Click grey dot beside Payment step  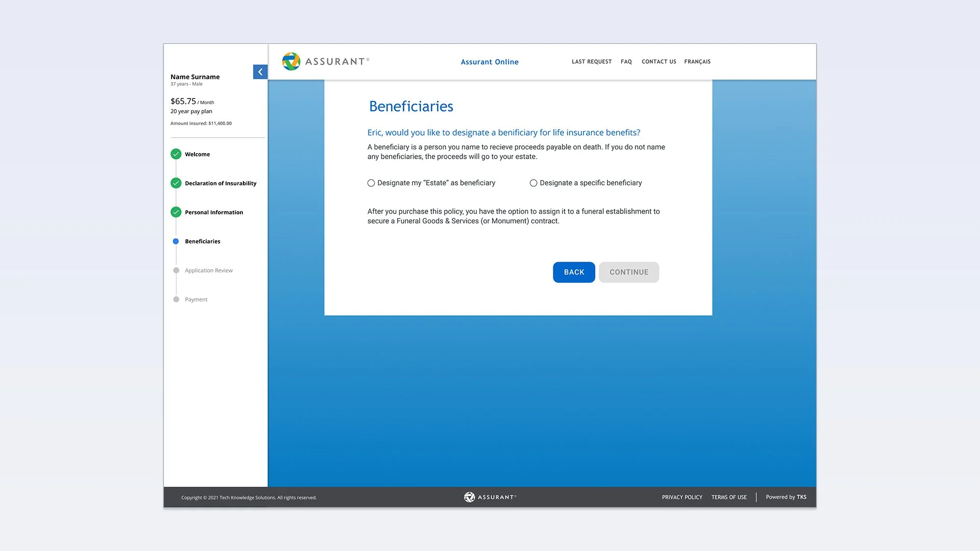[x=176, y=299]
